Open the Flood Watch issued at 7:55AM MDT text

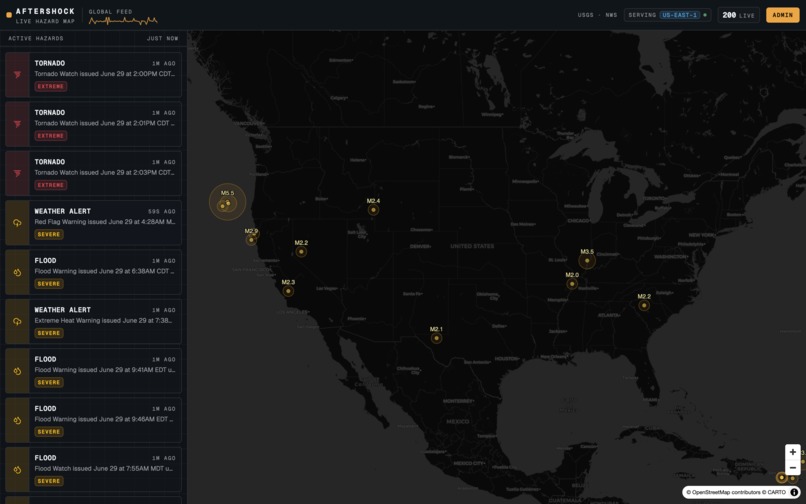tap(104, 469)
